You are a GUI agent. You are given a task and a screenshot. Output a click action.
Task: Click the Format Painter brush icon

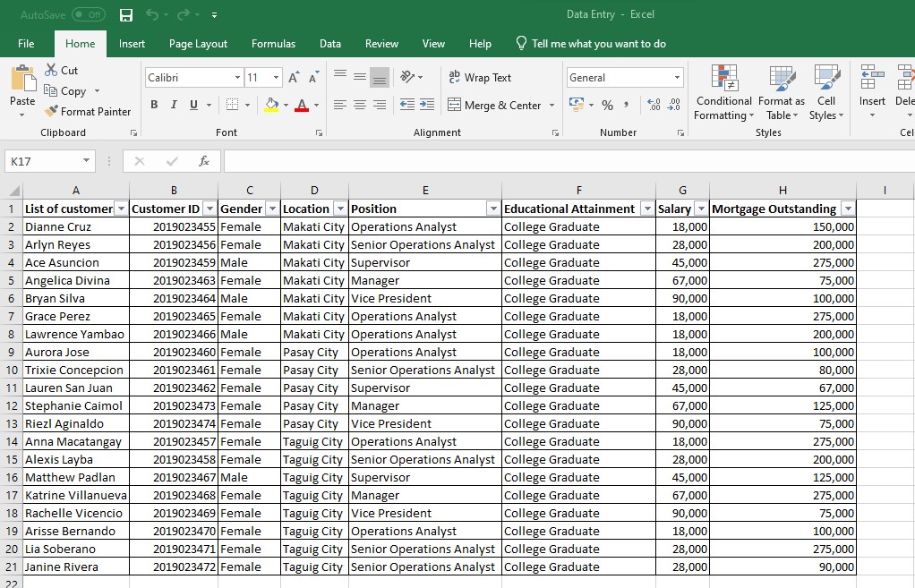[52, 112]
